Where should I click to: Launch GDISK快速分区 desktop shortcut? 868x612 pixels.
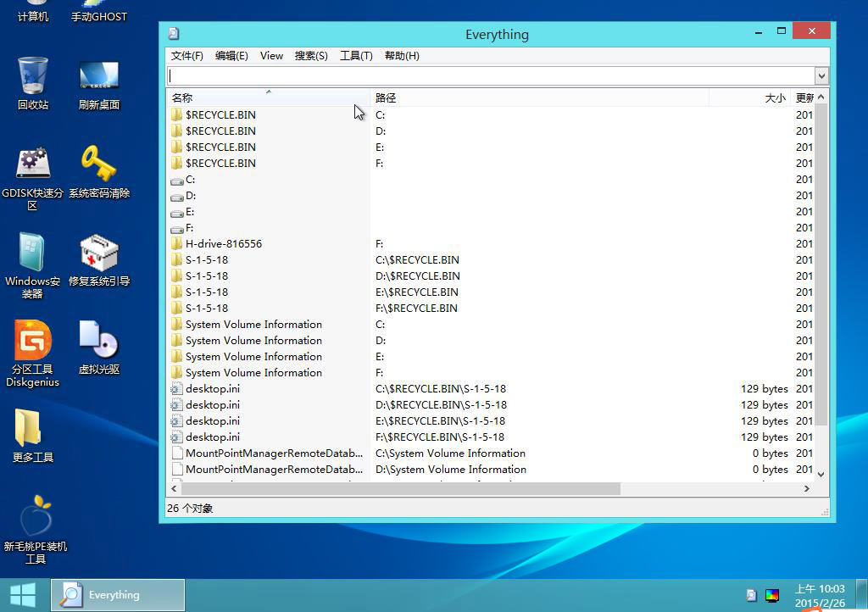coord(33,179)
